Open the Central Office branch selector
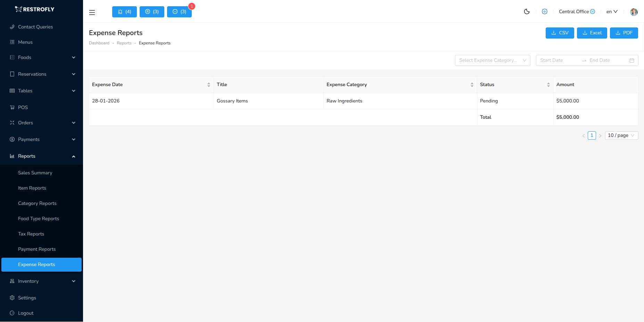 [577, 12]
